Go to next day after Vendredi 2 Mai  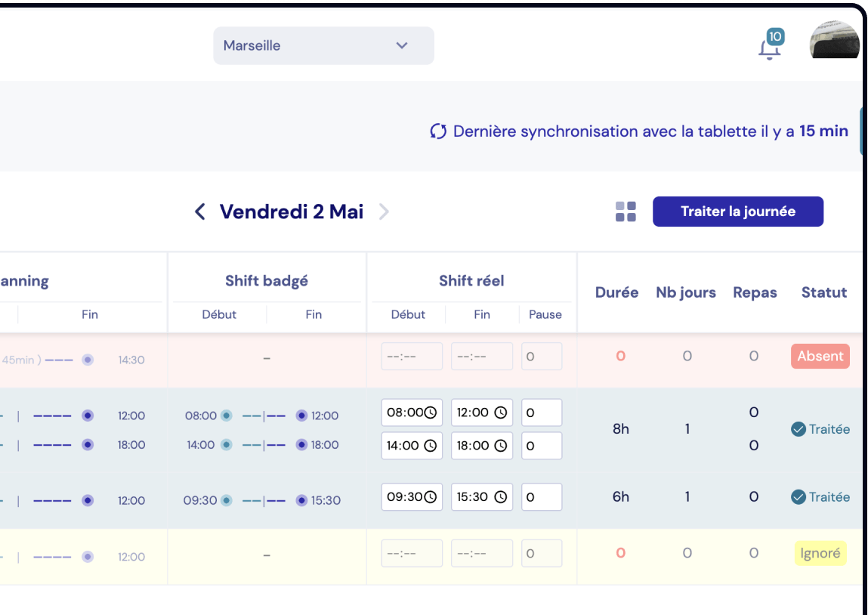pos(384,212)
